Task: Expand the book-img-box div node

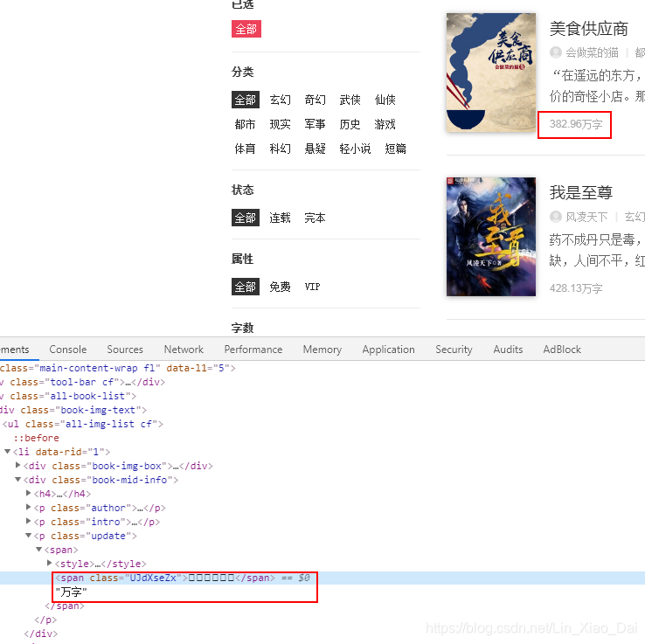Action: click(17, 465)
